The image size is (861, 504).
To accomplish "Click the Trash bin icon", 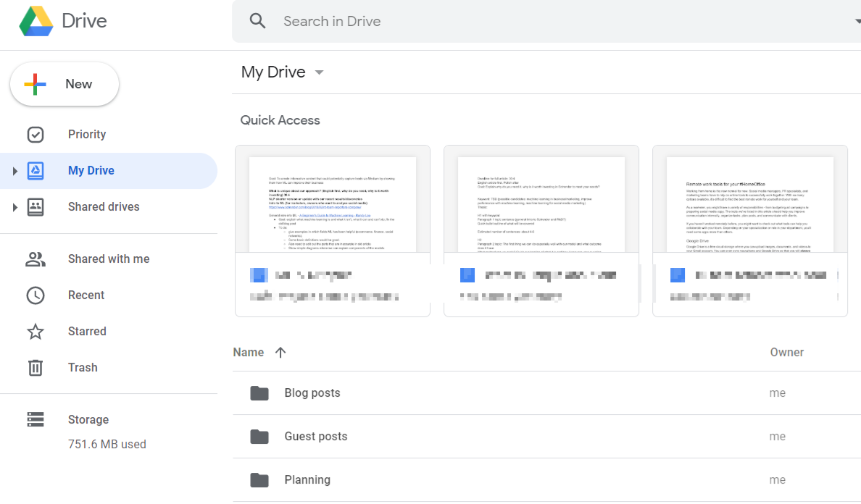I will [35, 368].
